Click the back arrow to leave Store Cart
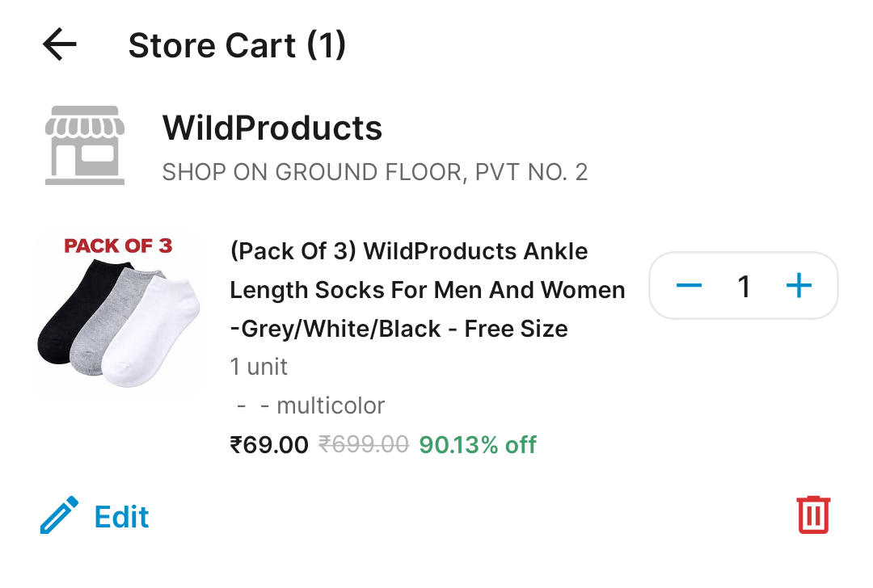The width and height of the screenshot is (873, 588). click(x=57, y=44)
